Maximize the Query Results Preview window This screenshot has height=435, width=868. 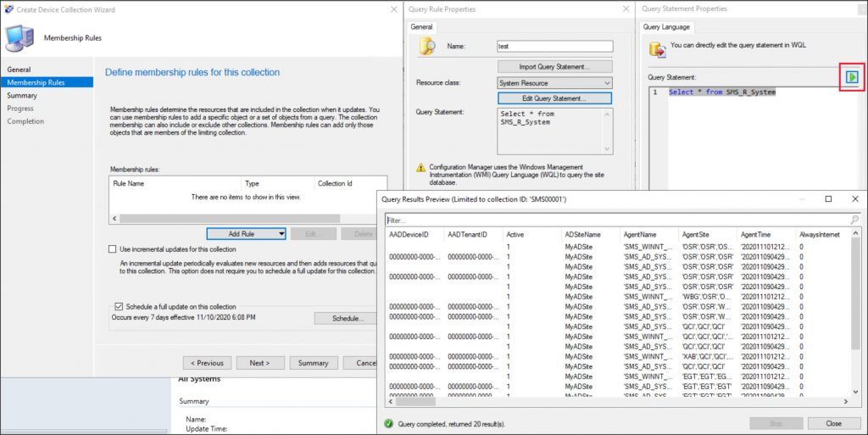tap(828, 198)
